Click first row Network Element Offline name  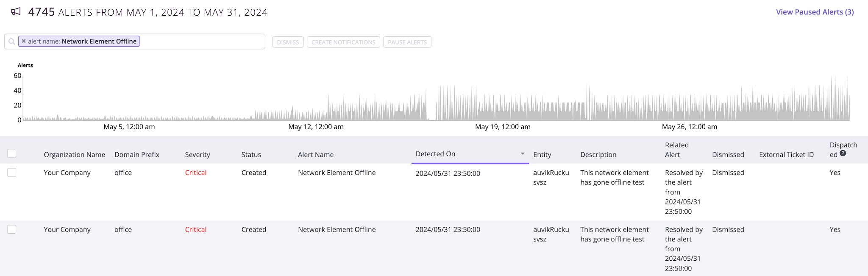click(x=337, y=172)
